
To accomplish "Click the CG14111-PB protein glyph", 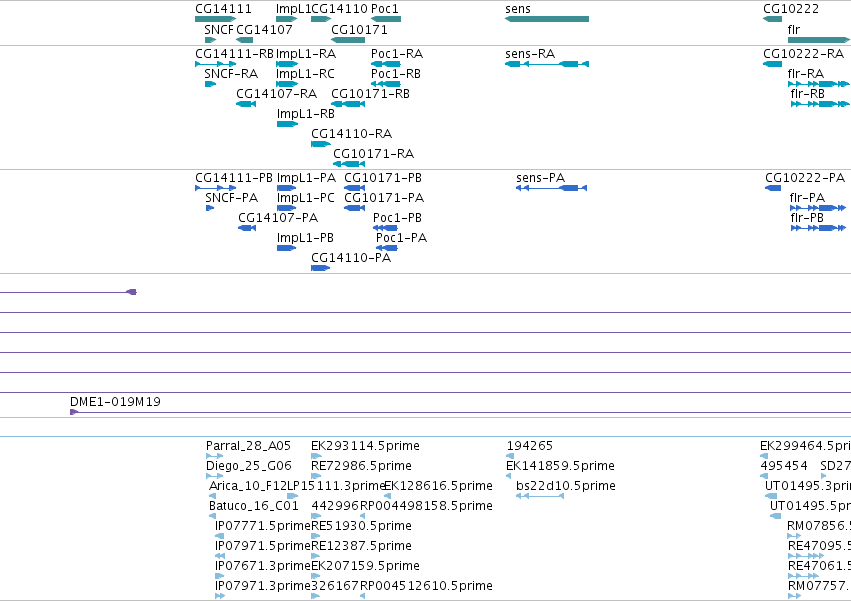I will [x=215, y=188].
